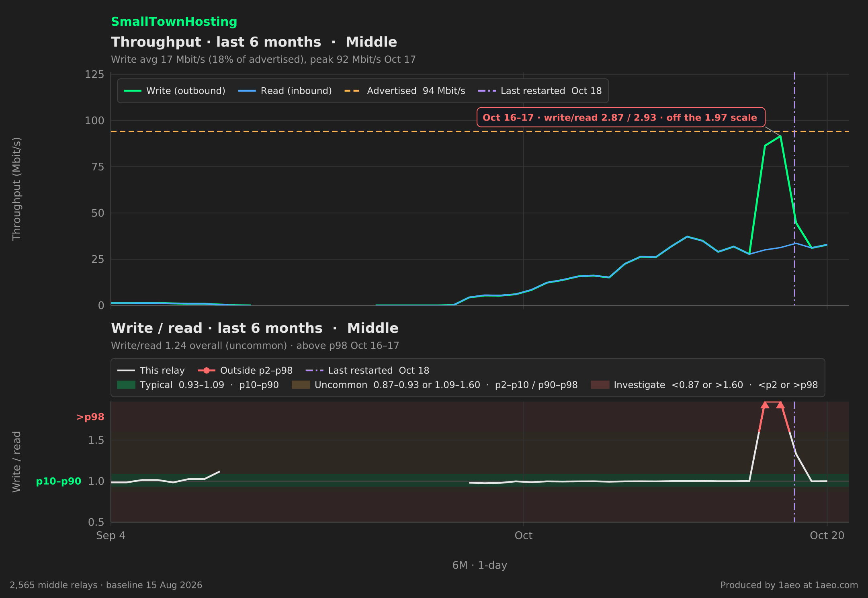
Task: Click the 1.5 tick on ratio axis
Action: click(x=96, y=440)
